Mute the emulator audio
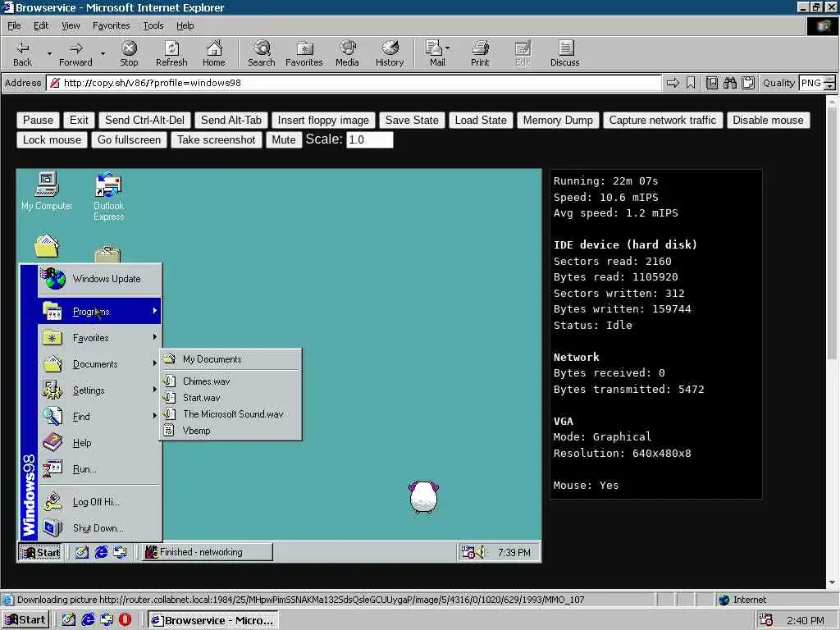 [283, 139]
